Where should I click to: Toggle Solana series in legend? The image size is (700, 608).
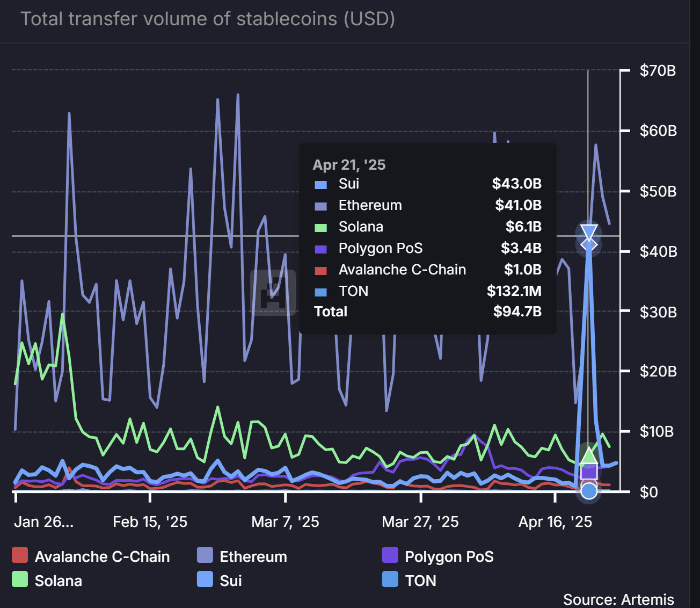point(47,581)
